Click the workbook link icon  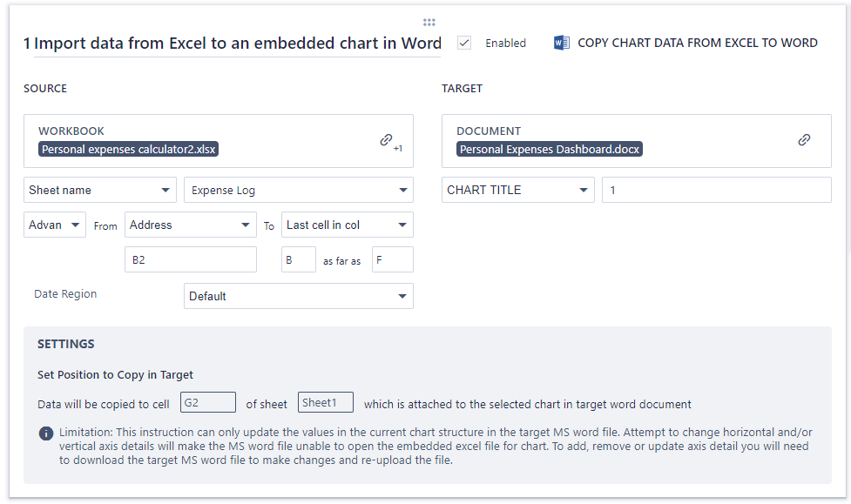[x=386, y=139]
